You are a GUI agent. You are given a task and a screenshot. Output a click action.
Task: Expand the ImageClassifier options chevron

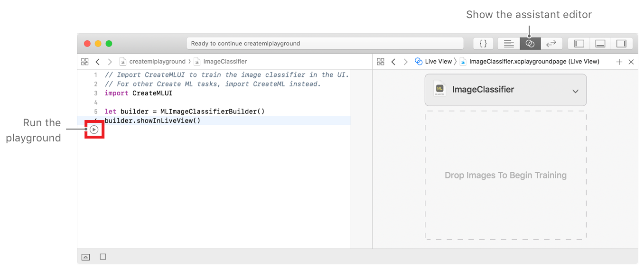tap(575, 91)
